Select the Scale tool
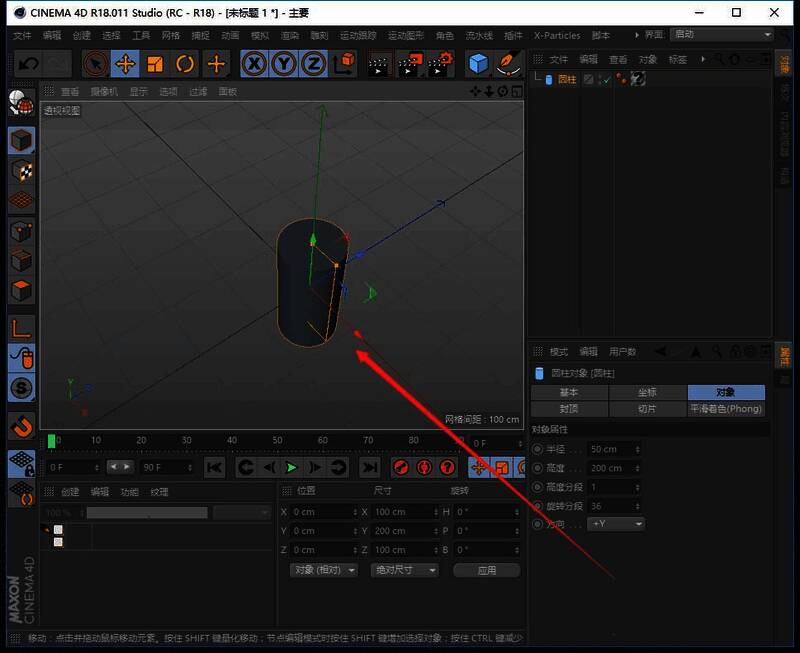800x653 pixels. [x=156, y=64]
